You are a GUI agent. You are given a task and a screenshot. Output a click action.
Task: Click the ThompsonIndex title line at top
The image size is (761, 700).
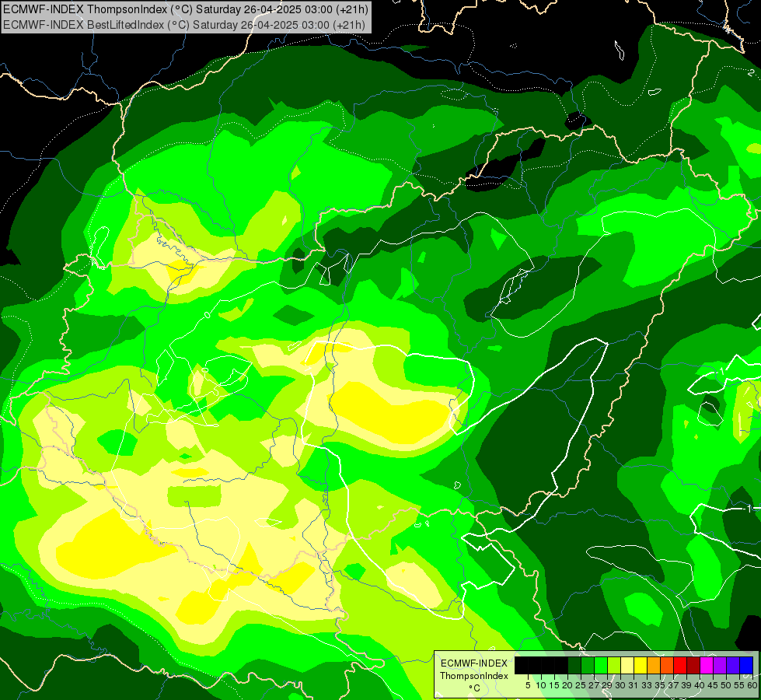186,9
